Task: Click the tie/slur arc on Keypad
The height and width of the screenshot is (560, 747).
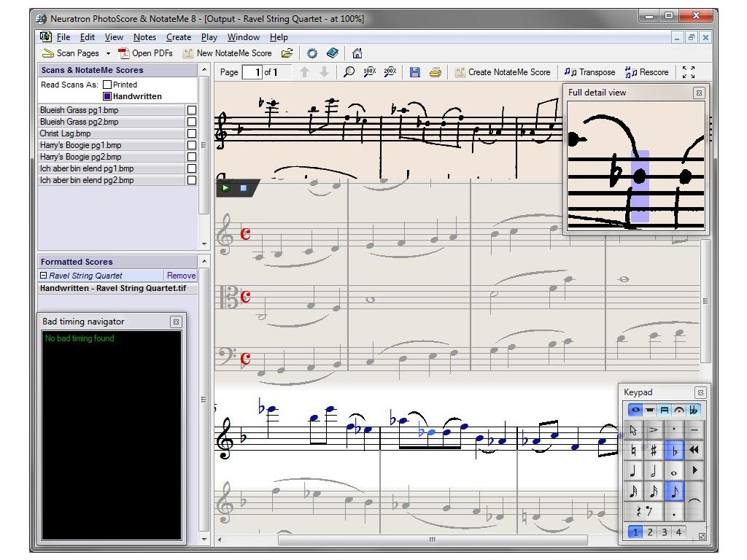Action: 694,502
